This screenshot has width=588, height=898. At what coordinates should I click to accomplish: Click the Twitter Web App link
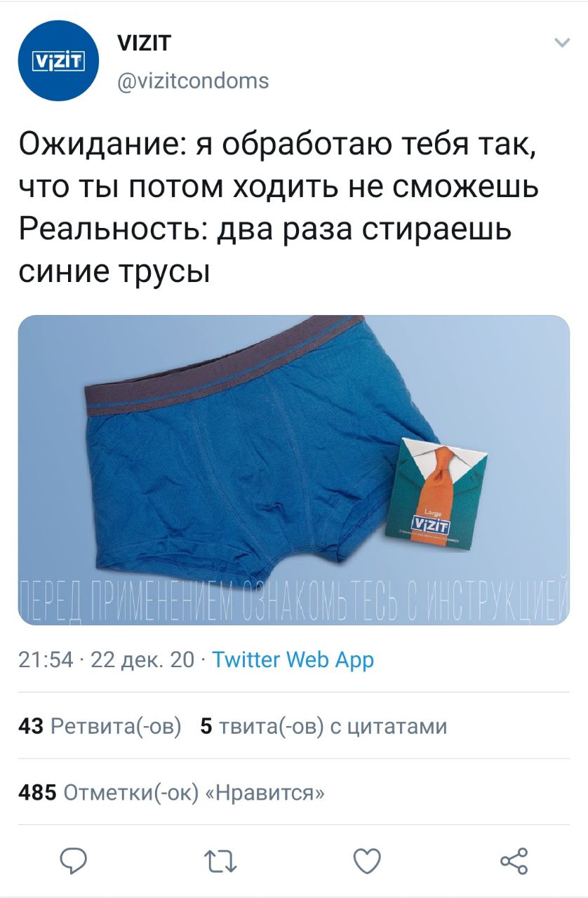(293, 659)
